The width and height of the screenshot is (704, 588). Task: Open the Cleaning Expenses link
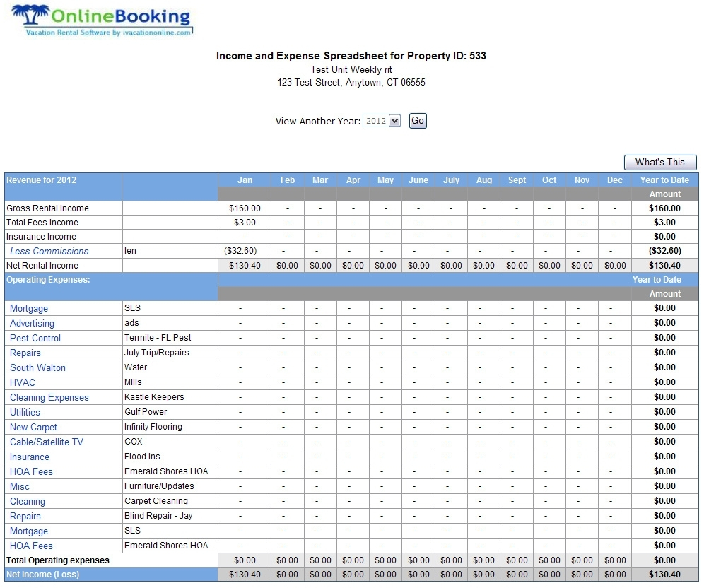pyautogui.click(x=49, y=397)
